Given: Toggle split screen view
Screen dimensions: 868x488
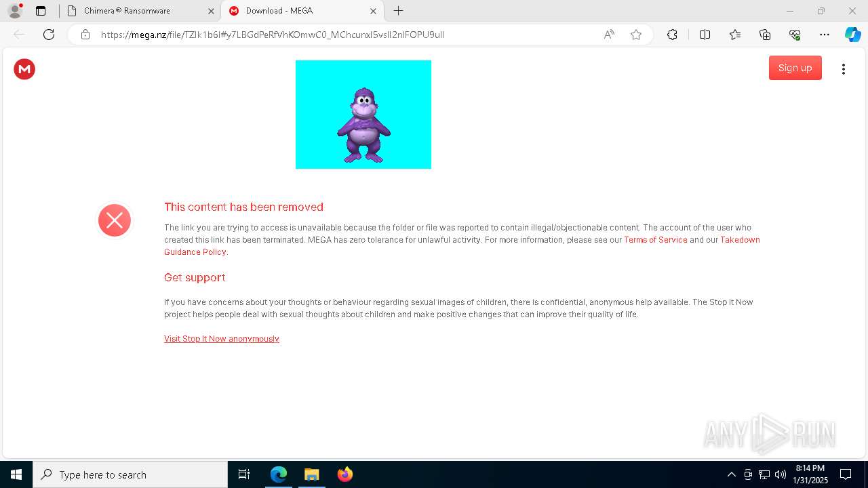Looking at the screenshot, I should pyautogui.click(x=705, y=35).
